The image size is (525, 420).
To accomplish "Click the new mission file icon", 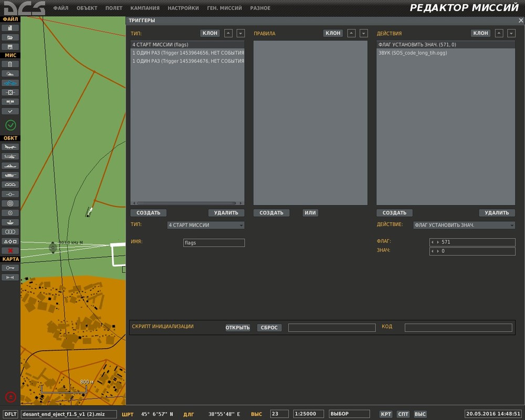I will 10,28.
